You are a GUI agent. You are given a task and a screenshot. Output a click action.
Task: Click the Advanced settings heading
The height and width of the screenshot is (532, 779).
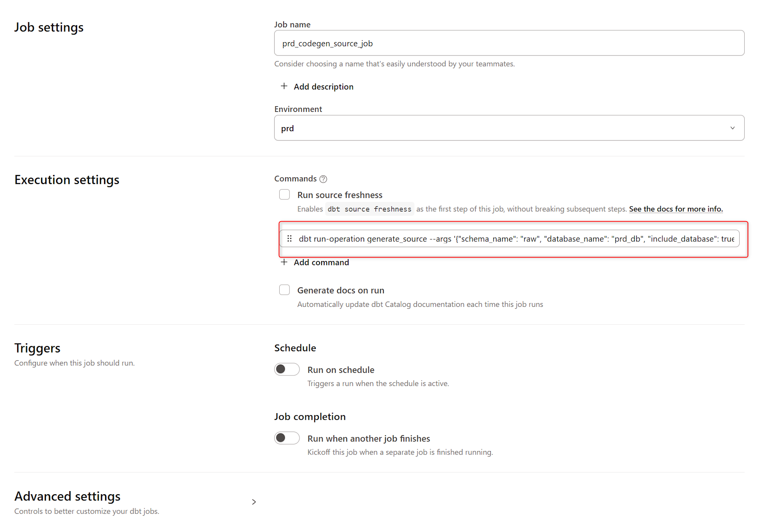tap(67, 496)
